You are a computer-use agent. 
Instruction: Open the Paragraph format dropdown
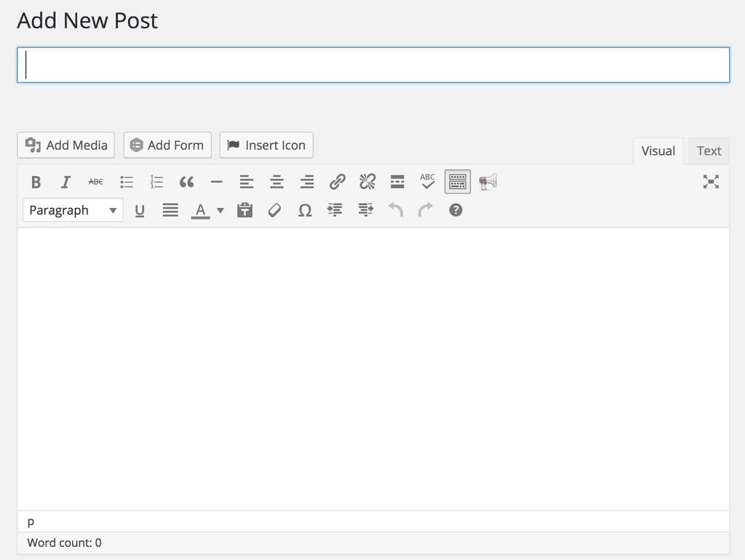pyautogui.click(x=73, y=210)
